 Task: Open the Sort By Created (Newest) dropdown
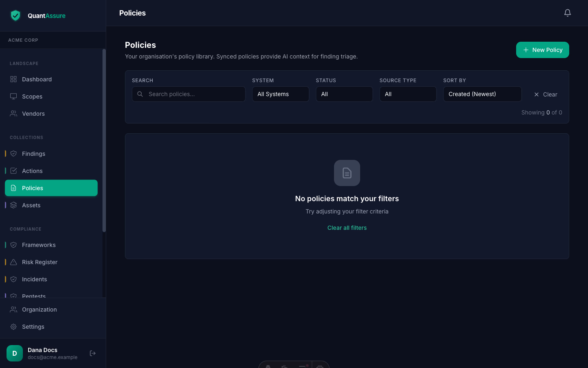click(x=482, y=94)
